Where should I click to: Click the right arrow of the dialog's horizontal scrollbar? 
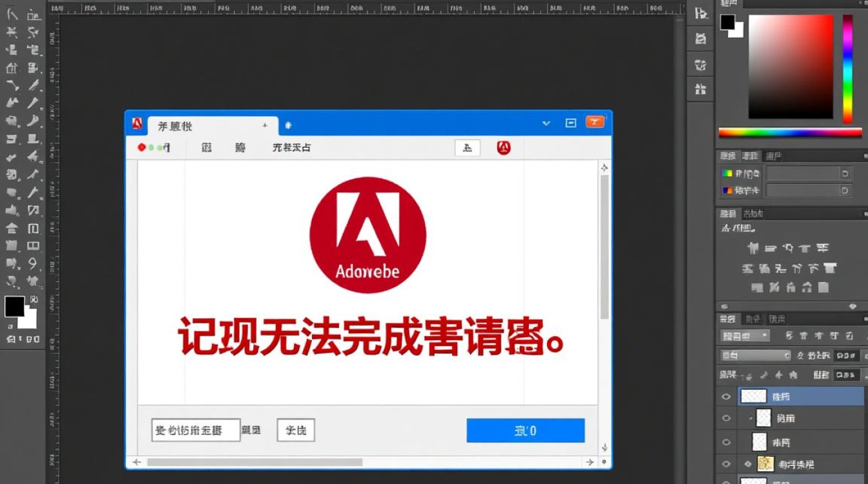[590, 462]
